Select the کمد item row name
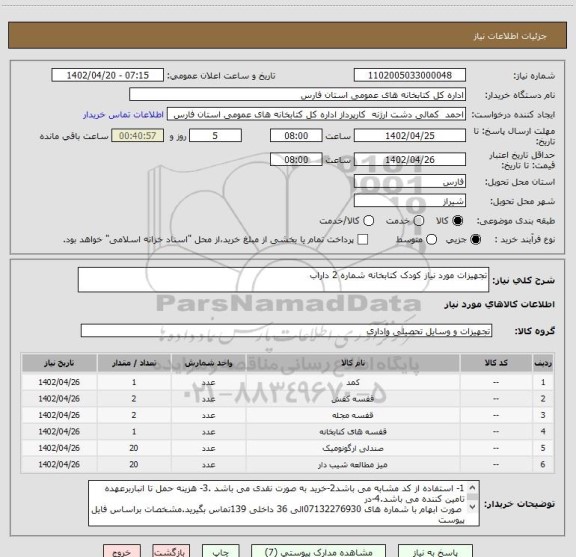The image size is (576, 557). (x=353, y=382)
